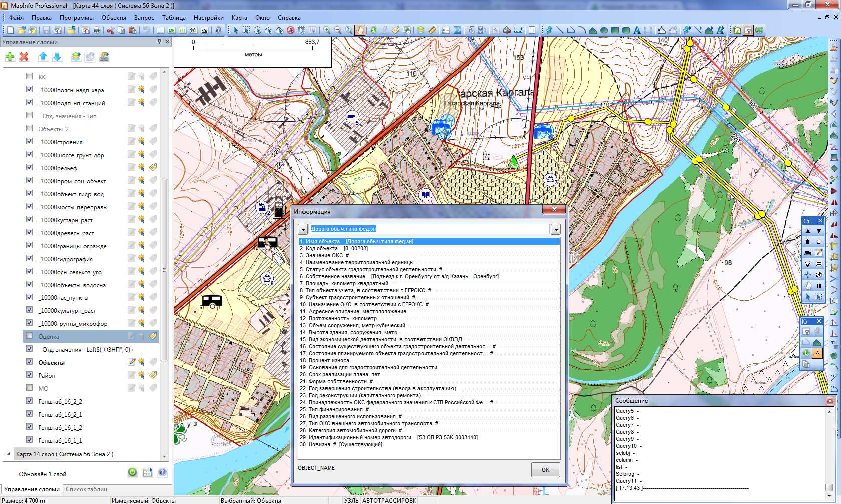Uncheck the _10000рельеф layer visibility
Image resolution: width=841 pixels, height=504 pixels.
click(x=29, y=167)
